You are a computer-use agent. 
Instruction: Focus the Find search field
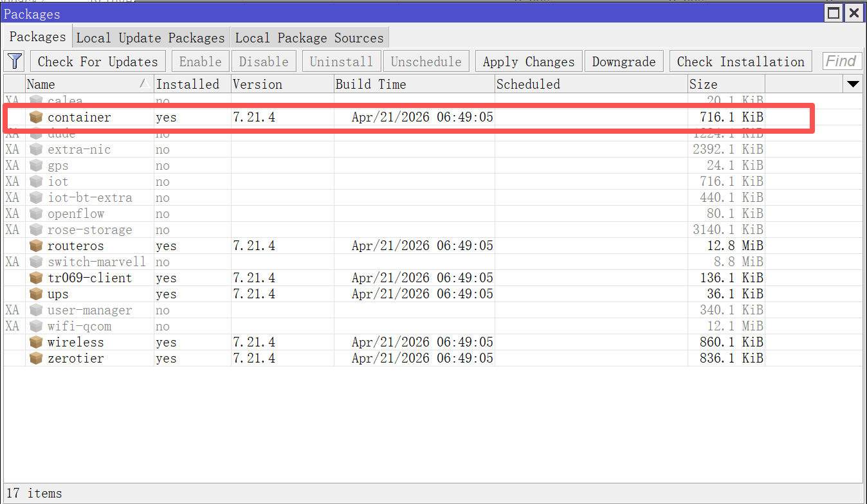pos(843,62)
